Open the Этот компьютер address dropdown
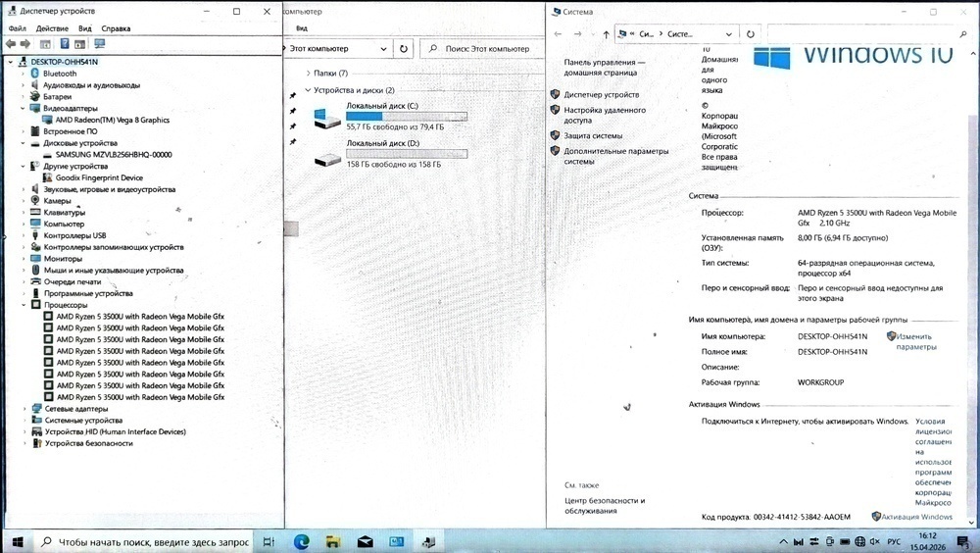 pos(382,48)
